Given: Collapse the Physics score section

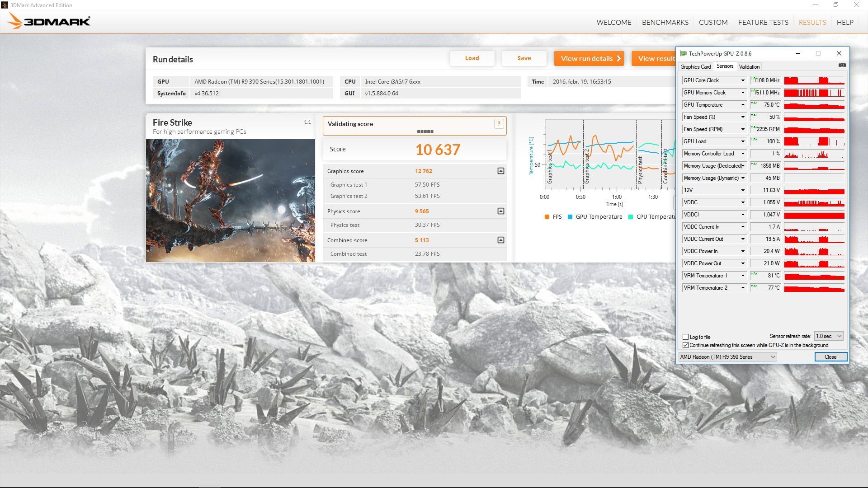Looking at the screenshot, I should [501, 211].
